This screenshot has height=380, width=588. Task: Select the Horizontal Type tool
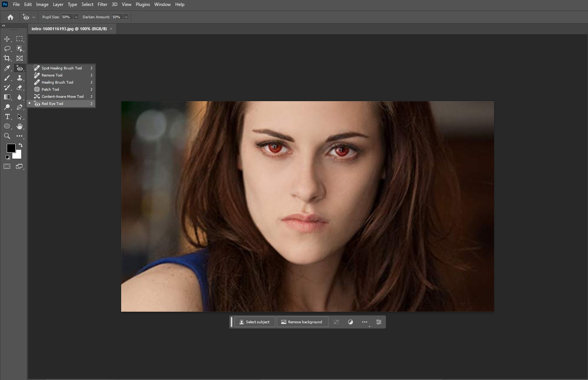pos(7,116)
